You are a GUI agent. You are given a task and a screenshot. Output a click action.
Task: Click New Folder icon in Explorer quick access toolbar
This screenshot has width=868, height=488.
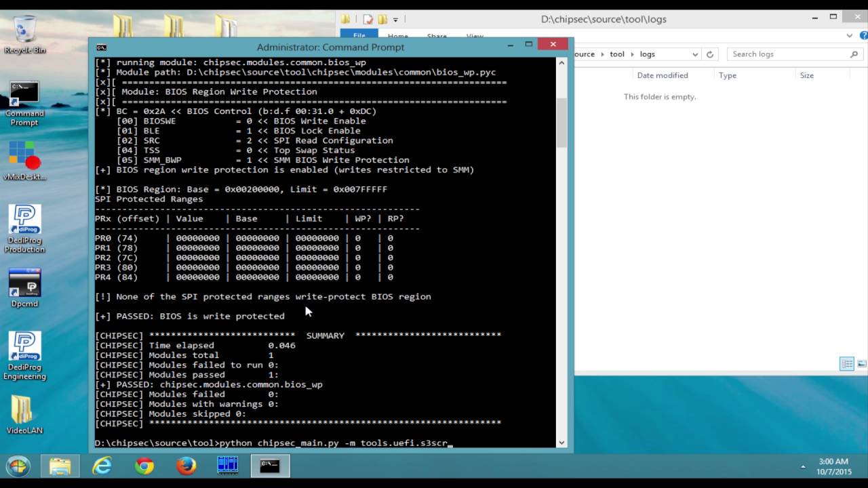[x=382, y=19]
